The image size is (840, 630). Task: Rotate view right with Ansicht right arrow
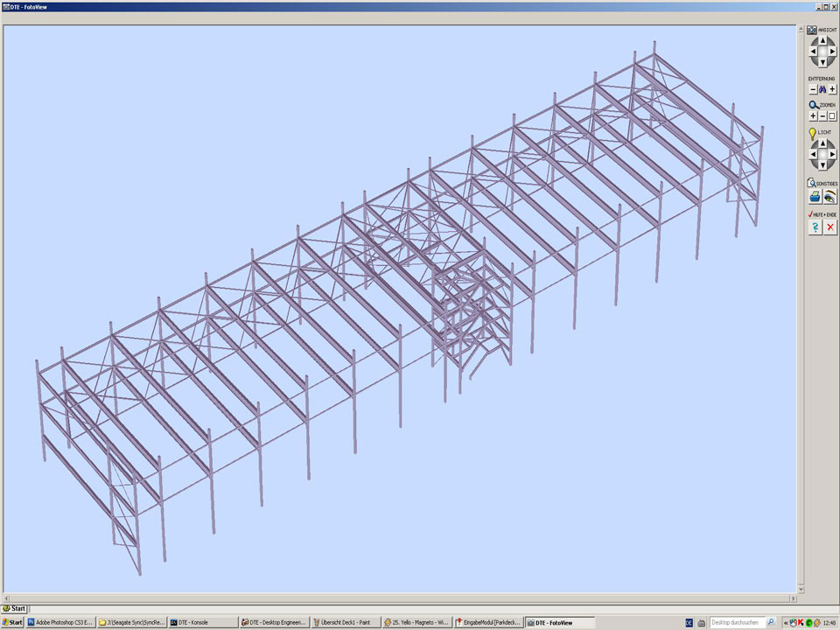(833, 52)
